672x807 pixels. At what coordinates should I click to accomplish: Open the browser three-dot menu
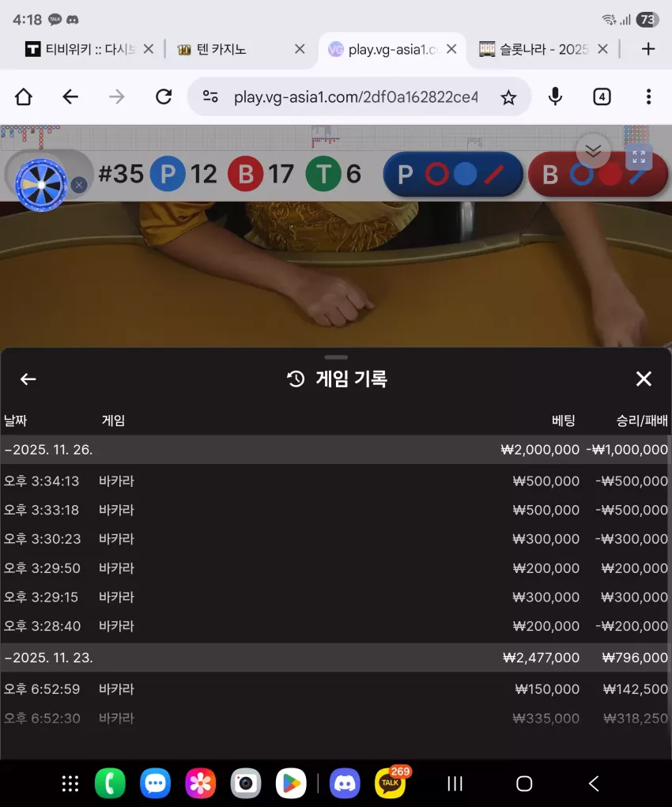648,96
